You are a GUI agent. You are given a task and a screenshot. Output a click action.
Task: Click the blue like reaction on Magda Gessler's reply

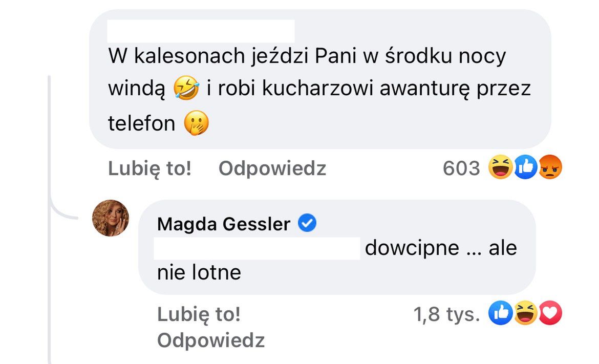click(x=501, y=314)
